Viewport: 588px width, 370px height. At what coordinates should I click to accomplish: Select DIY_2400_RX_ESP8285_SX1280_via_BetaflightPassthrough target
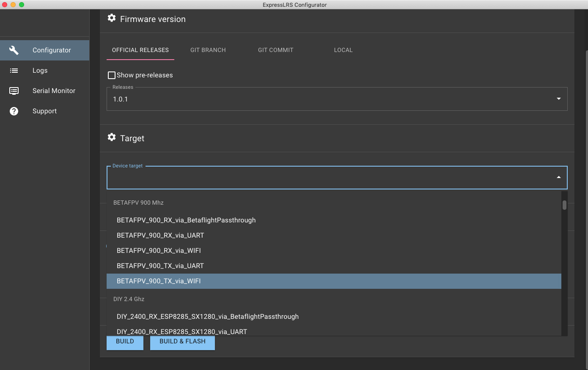pos(334,317)
